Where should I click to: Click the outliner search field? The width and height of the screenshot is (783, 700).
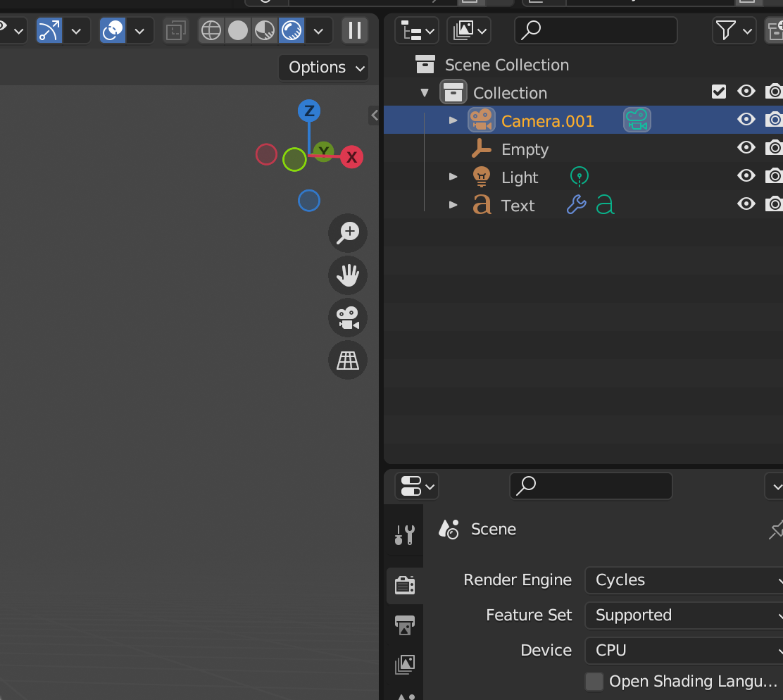[x=596, y=30]
